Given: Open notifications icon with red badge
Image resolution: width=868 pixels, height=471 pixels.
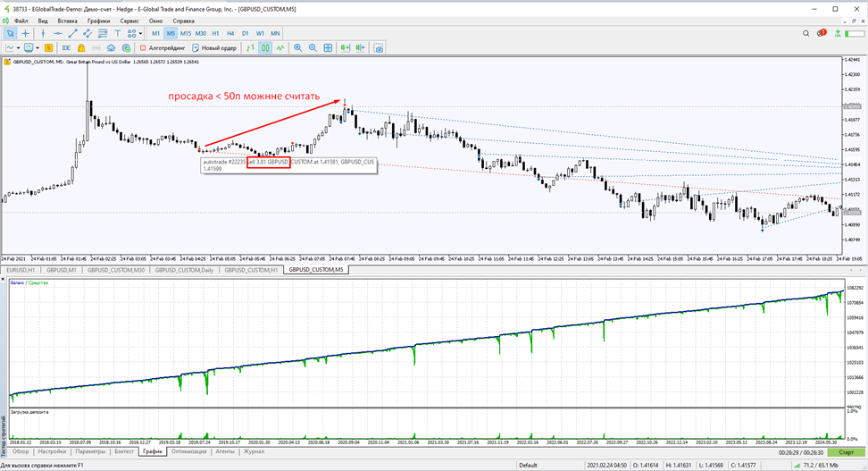Looking at the screenshot, I should (822, 33).
